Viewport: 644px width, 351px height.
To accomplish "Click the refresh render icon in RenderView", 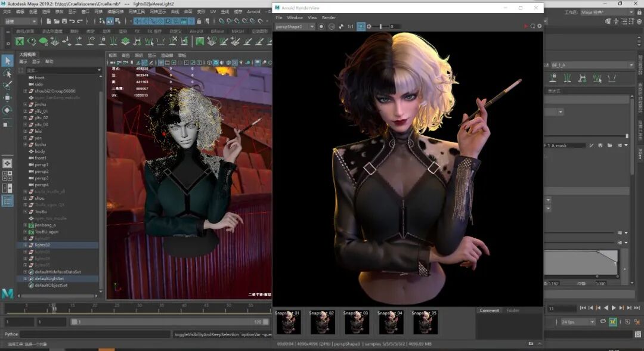I will point(532,26).
